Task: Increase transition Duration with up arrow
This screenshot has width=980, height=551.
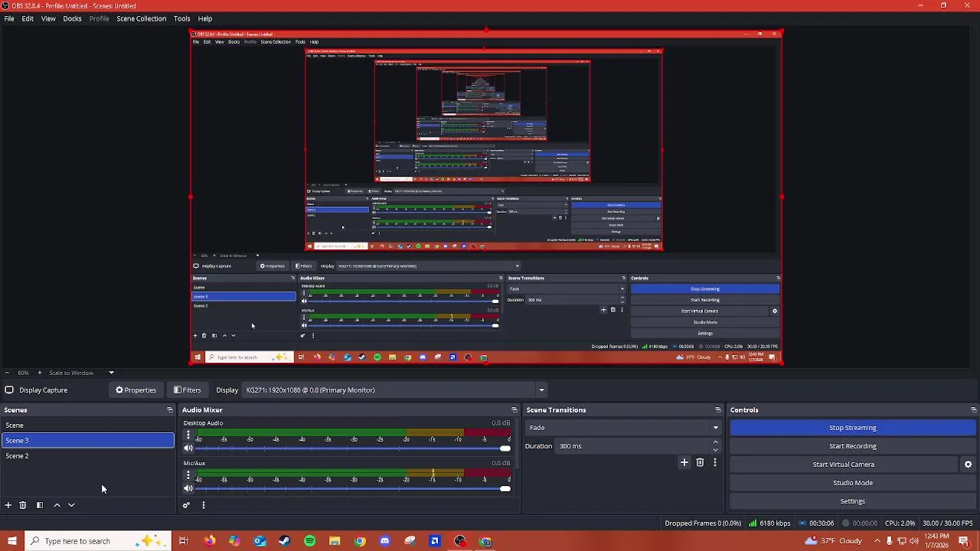Action: click(x=716, y=442)
